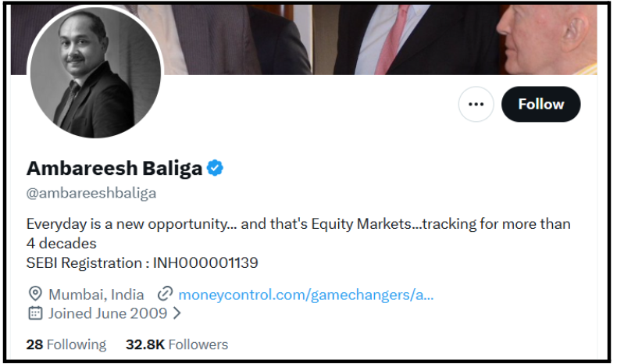Click the Mumbai, India location text

tap(96, 294)
